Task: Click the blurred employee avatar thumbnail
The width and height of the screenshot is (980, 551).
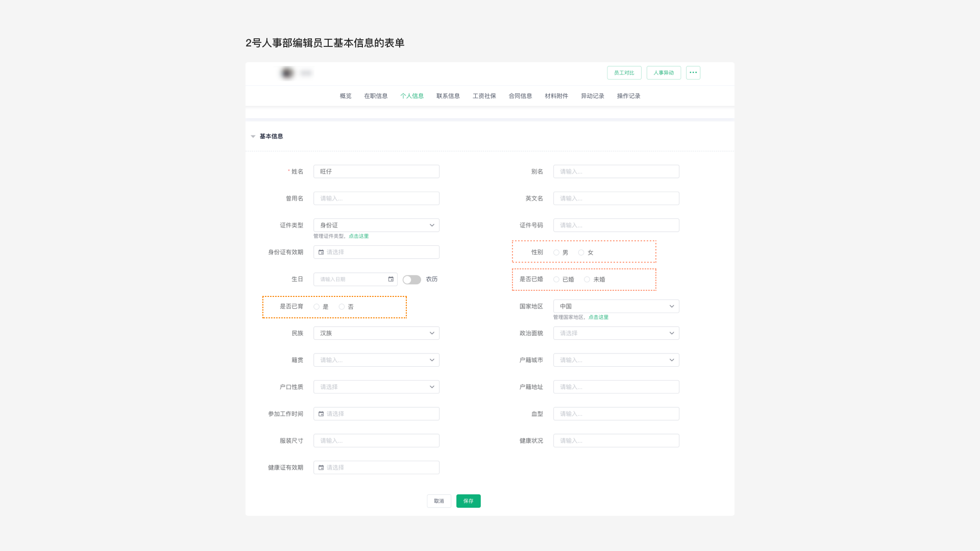Action: pyautogui.click(x=287, y=73)
